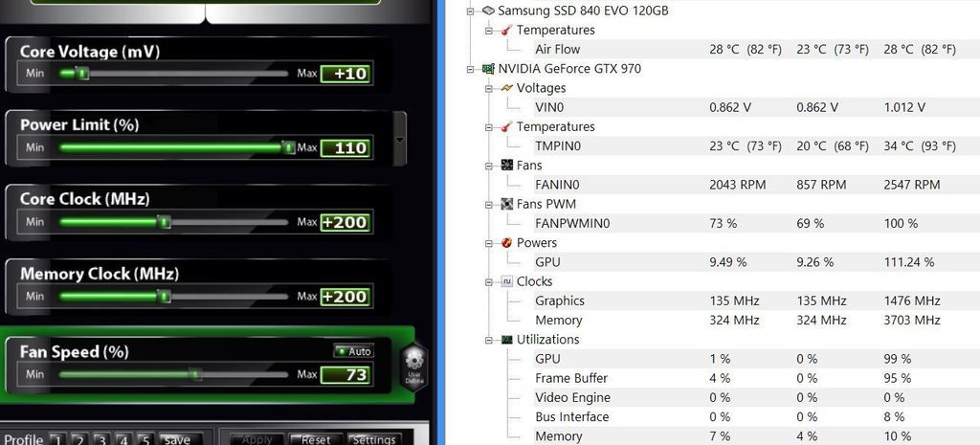This screenshot has width=980, height=445.
Task: Click the FANPWMIN0 minimum value 69 %
Action: pos(810,223)
